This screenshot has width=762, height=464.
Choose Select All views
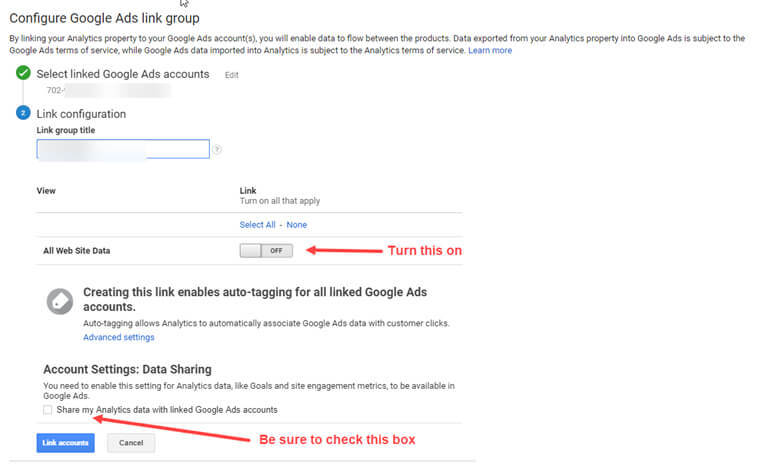257,225
